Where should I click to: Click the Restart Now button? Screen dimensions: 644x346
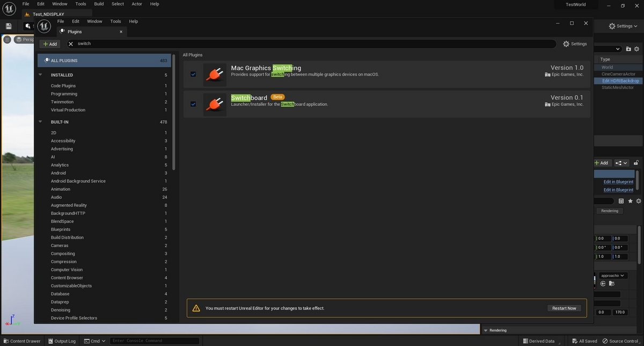tap(564, 308)
